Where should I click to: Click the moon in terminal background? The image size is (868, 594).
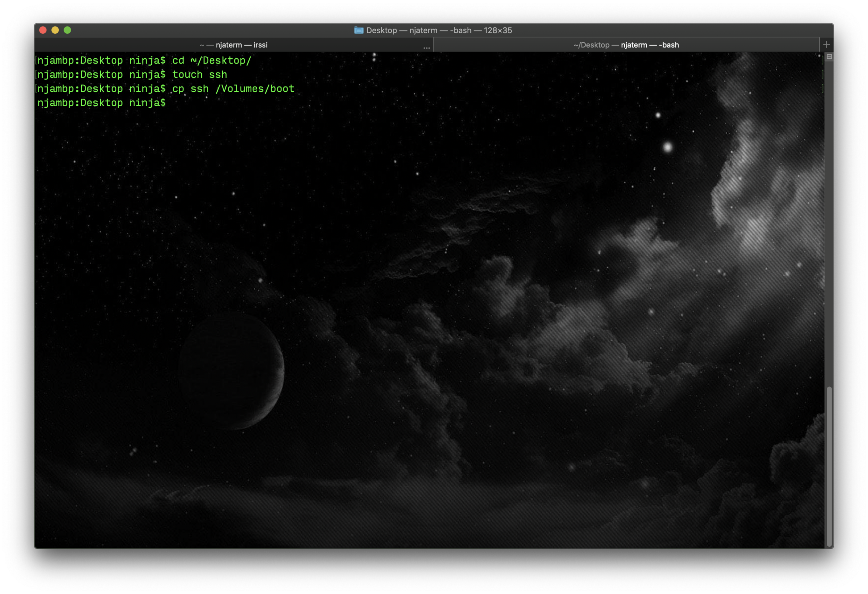click(232, 372)
